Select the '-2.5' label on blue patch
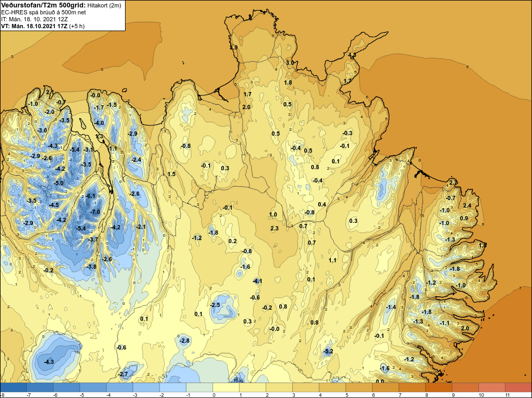 pos(215,305)
